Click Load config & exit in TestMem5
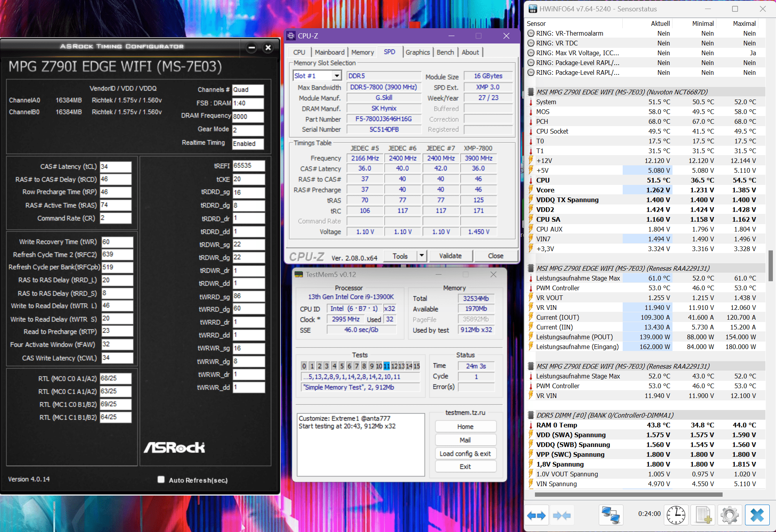776x532 pixels. point(465,453)
